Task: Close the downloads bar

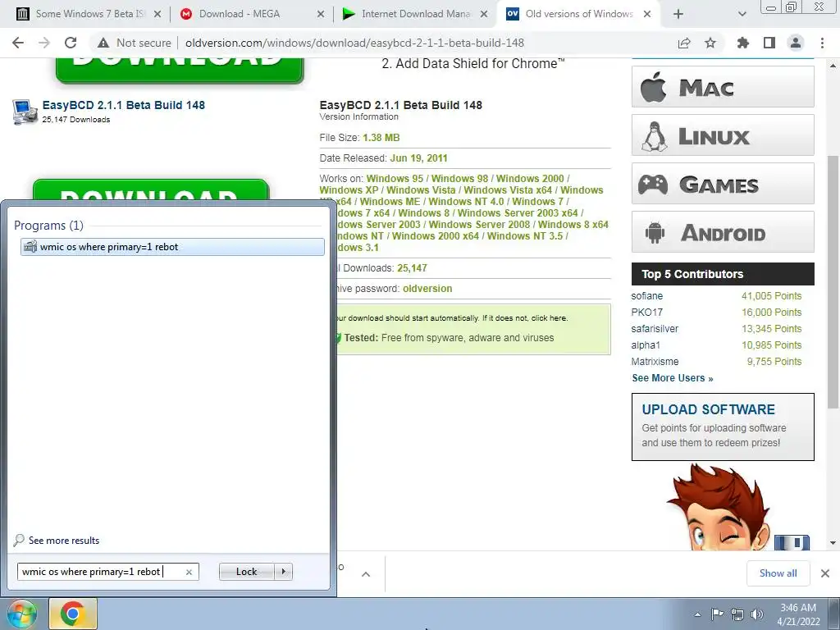Action: (x=825, y=573)
